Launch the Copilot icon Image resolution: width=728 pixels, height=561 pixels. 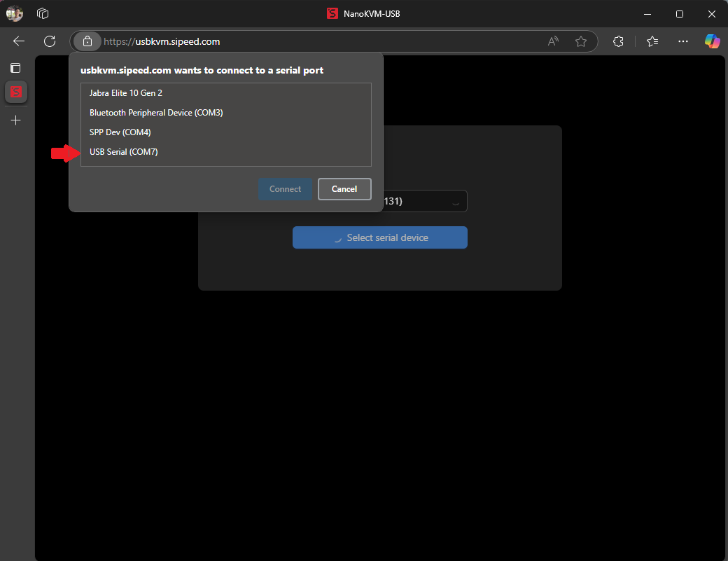click(x=712, y=41)
